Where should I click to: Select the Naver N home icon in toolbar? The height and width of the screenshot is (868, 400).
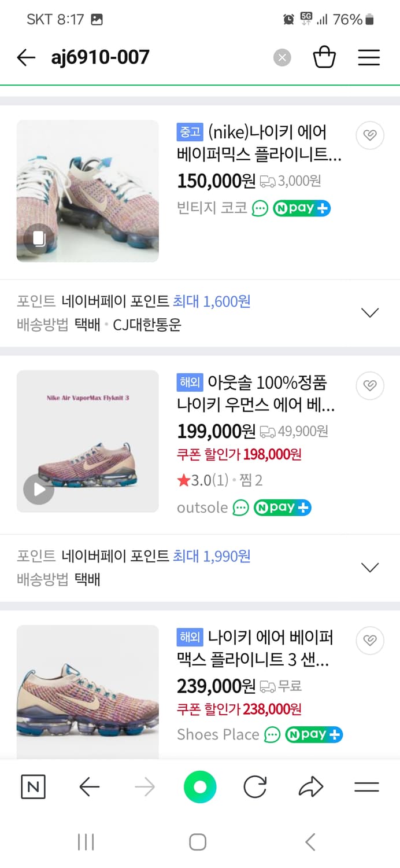[33, 786]
